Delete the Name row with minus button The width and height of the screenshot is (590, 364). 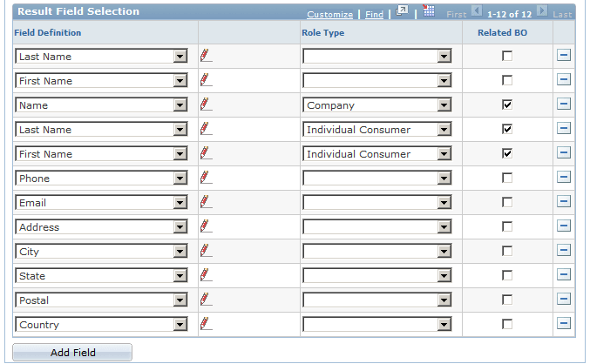pyautogui.click(x=564, y=104)
